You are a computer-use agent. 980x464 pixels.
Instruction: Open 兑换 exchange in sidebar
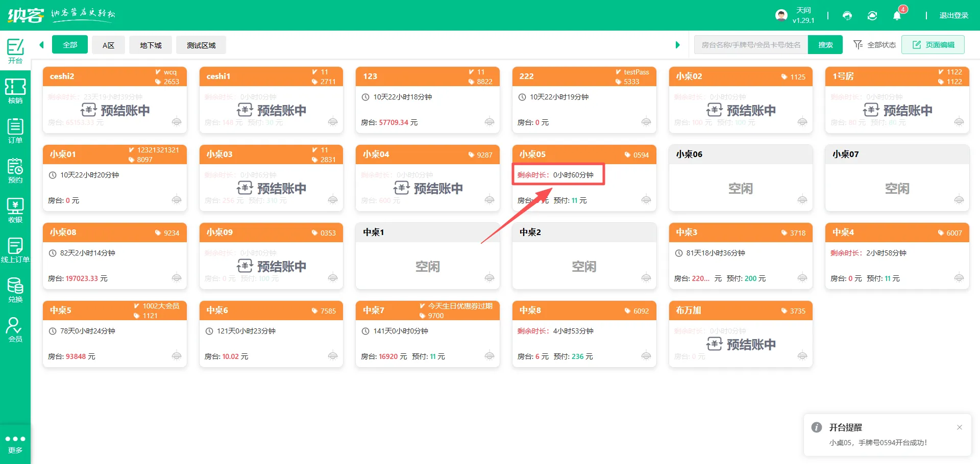[x=15, y=290]
